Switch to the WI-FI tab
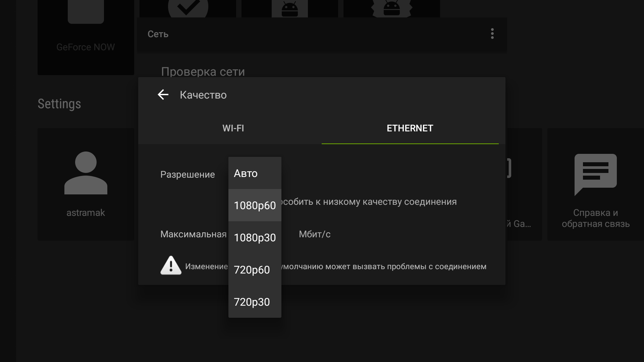The width and height of the screenshot is (644, 362). point(233,128)
